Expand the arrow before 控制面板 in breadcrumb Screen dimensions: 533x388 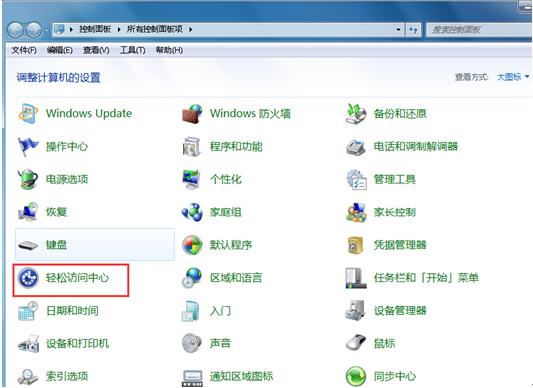[x=71, y=30]
